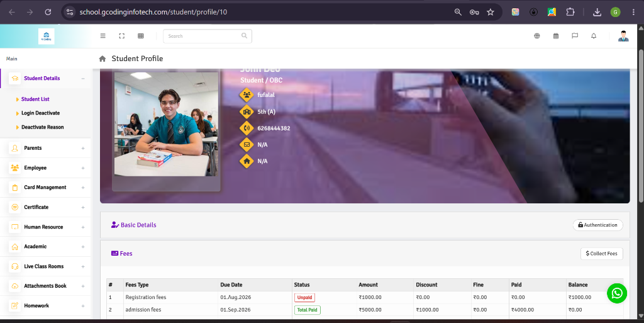Open browser downloads icon
The height and width of the screenshot is (323, 644).
(x=597, y=13)
